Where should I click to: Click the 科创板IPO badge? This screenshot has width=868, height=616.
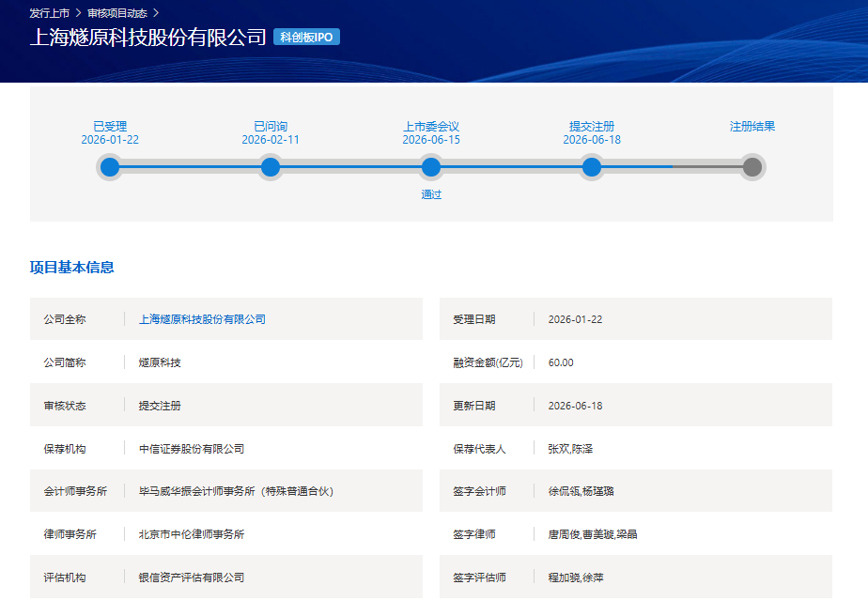click(306, 37)
